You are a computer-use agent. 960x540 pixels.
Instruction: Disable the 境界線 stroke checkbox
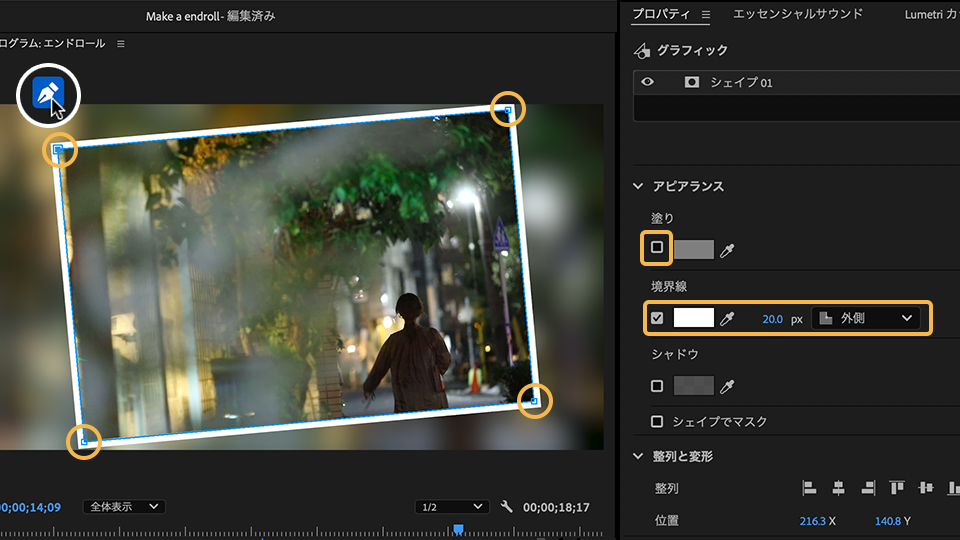pos(657,318)
